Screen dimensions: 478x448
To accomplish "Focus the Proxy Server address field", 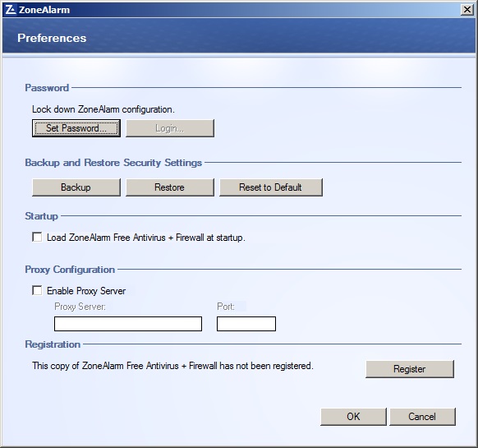I will 128,324.
